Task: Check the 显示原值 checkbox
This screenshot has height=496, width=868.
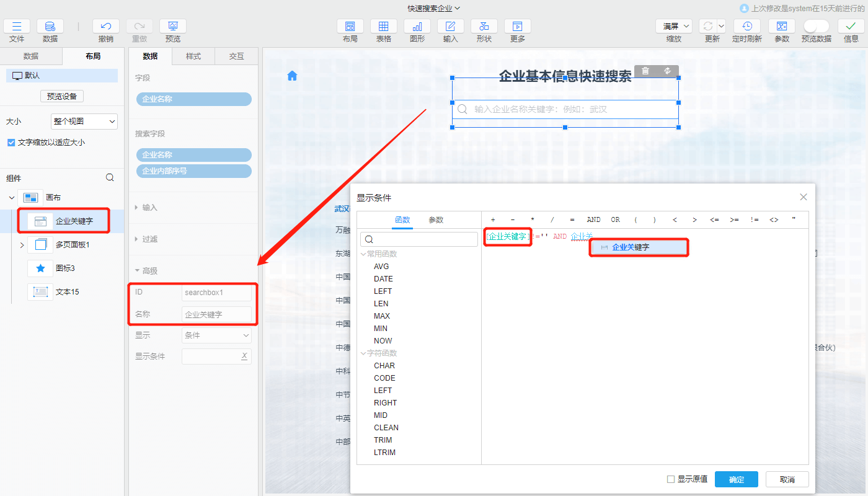Action: click(x=670, y=479)
